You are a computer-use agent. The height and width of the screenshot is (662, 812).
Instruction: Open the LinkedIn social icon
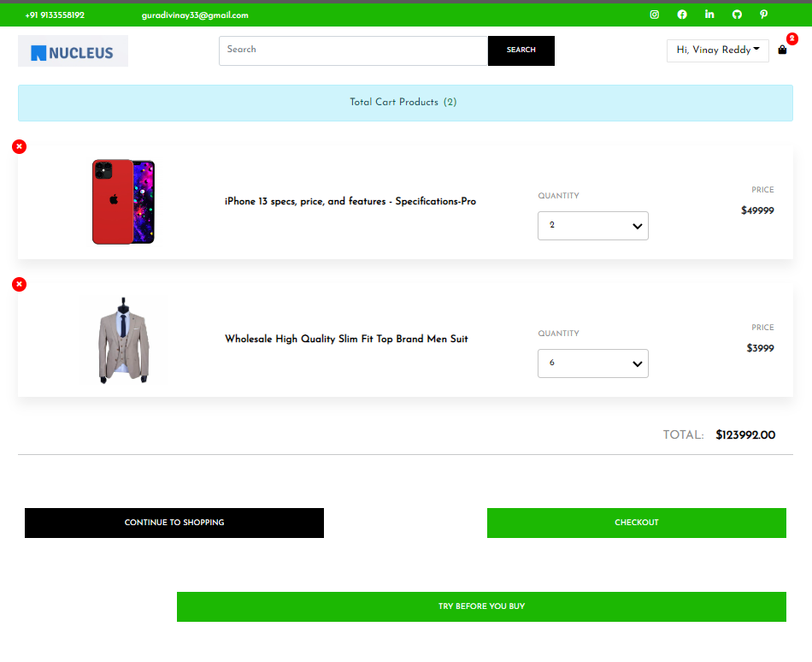click(x=709, y=15)
